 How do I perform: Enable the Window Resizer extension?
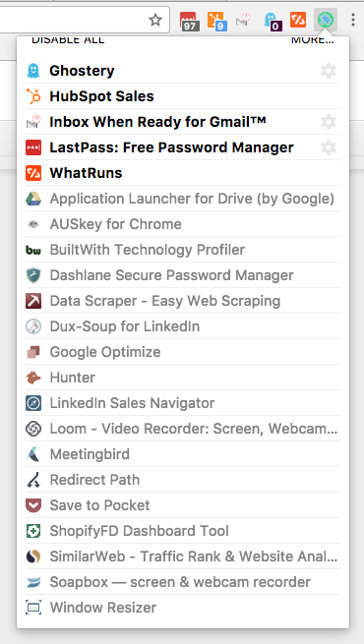[183, 608]
